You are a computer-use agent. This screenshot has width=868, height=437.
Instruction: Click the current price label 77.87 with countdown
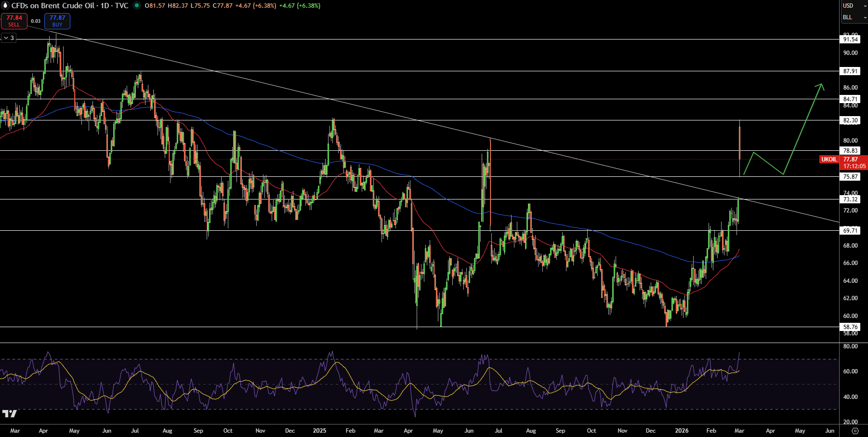tap(854, 163)
